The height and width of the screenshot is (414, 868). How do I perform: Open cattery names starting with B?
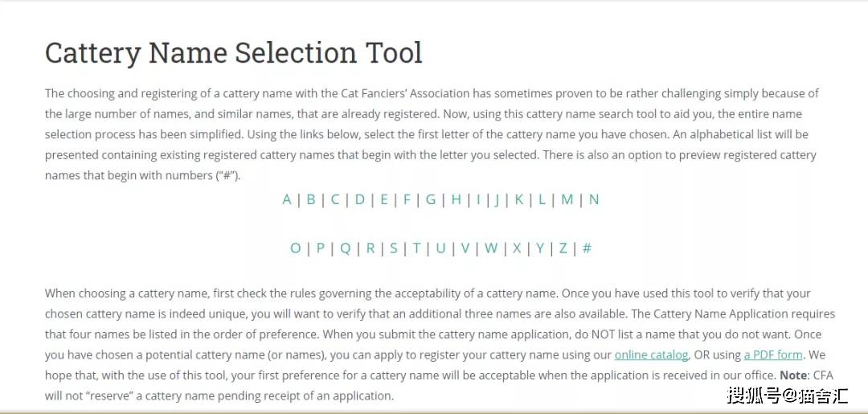(x=311, y=199)
